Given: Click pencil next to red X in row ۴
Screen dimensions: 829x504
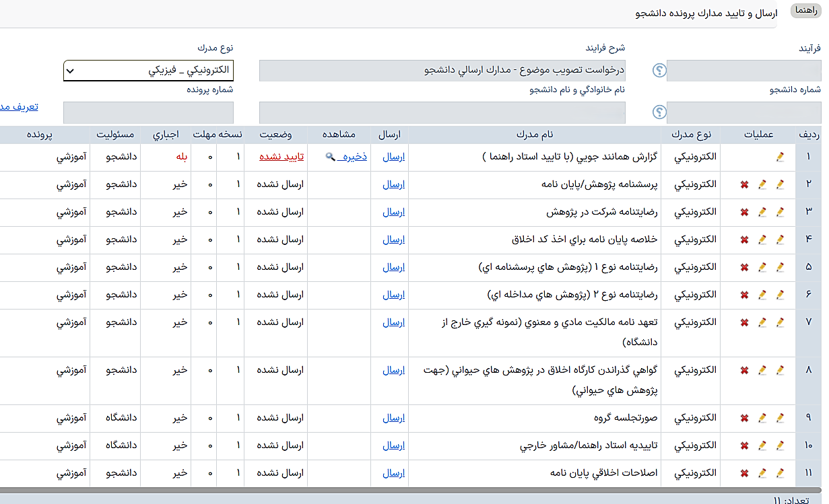Looking at the screenshot, I should pos(762,240).
